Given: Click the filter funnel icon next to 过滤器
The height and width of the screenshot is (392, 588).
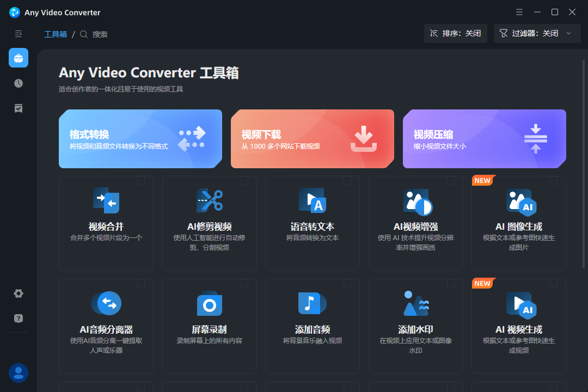Looking at the screenshot, I should pos(504,33).
